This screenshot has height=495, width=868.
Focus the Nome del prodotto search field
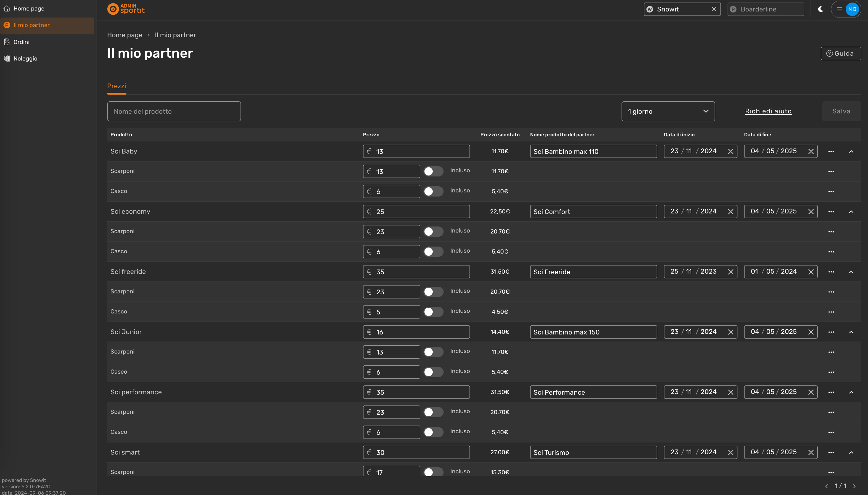[x=174, y=111]
